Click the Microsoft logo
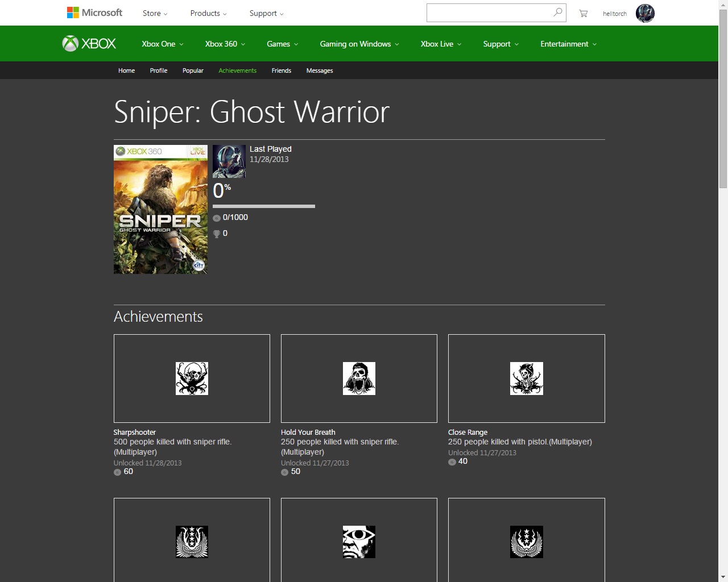Viewport: 728px width, 582px height. (x=94, y=13)
